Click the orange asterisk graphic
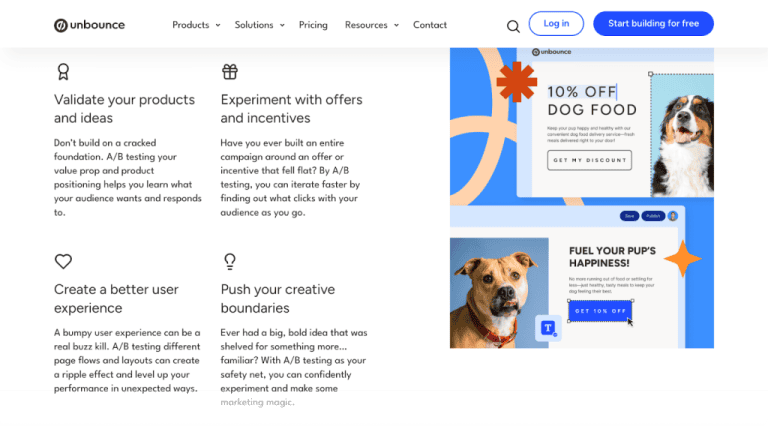The image size is (768, 429). (516, 82)
